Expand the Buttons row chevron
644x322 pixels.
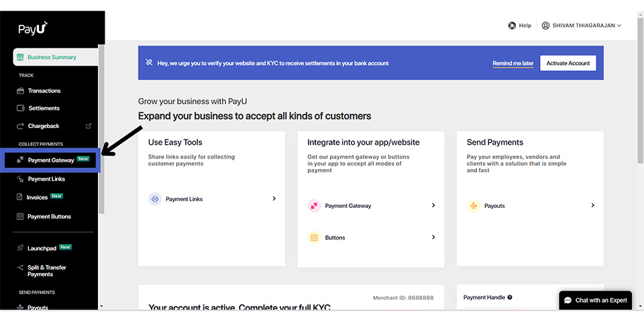[x=433, y=237]
